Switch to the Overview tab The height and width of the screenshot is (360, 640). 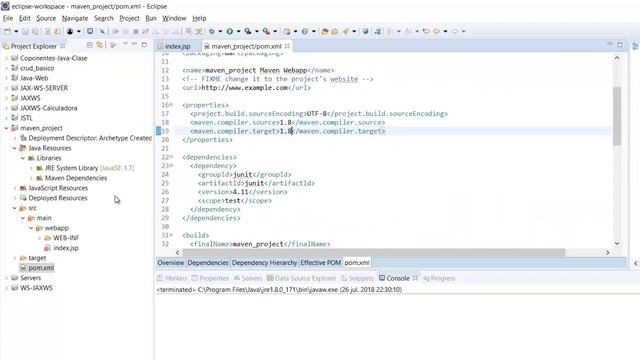click(171, 262)
